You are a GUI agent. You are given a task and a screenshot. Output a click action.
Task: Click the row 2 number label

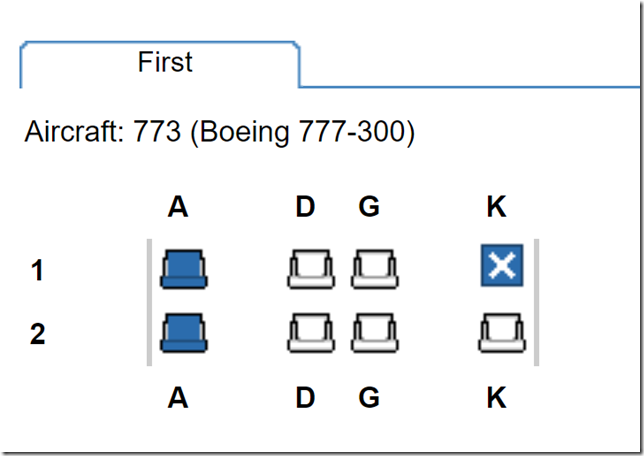pyautogui.click(x=37, y=334)
